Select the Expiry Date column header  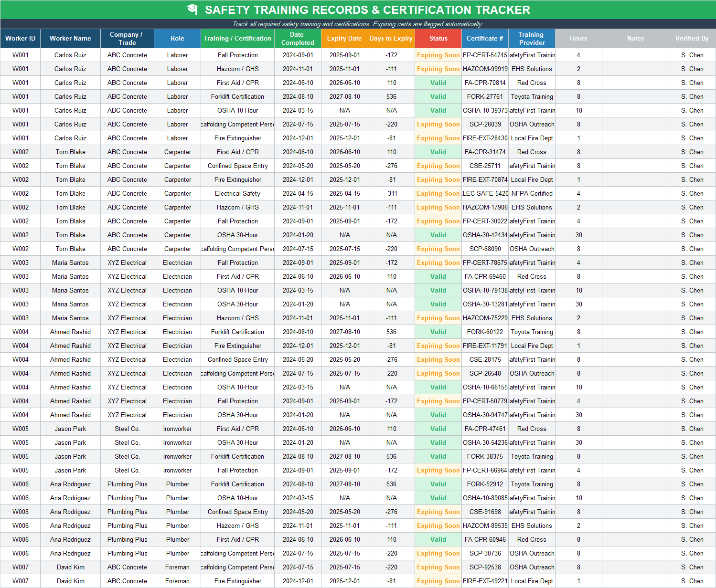344,39
